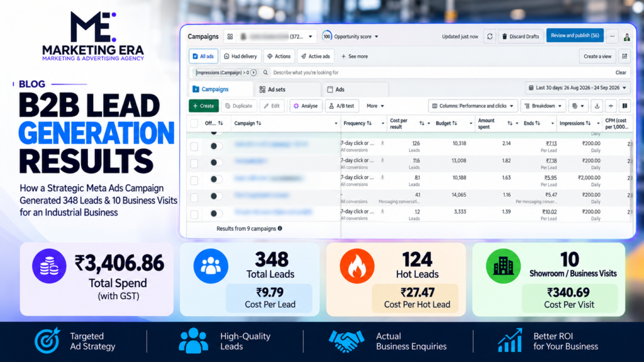Open the Last 30 days date range dropdown
The image size is (644, 362).
577,88
